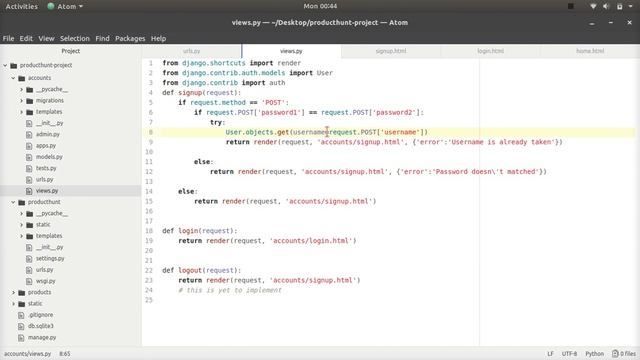Expand the products folder chevron
Image resolution: width=640 pixels, height=360 pixels.
click(x=13, y=292)
